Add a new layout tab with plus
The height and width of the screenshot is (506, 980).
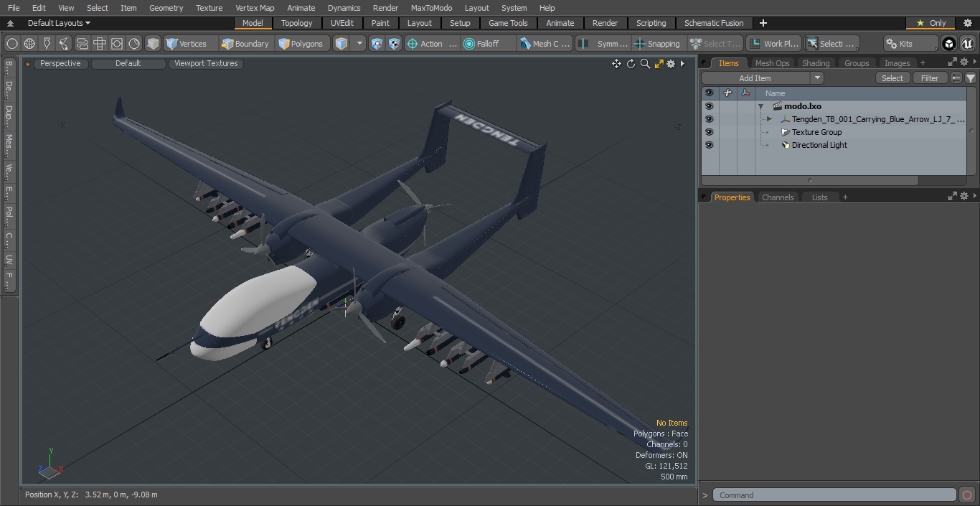(763, 23)
